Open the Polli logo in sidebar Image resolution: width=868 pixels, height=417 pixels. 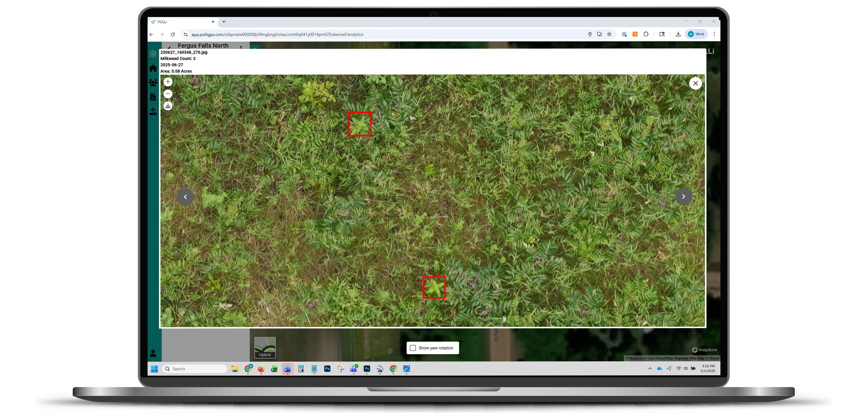153,54
